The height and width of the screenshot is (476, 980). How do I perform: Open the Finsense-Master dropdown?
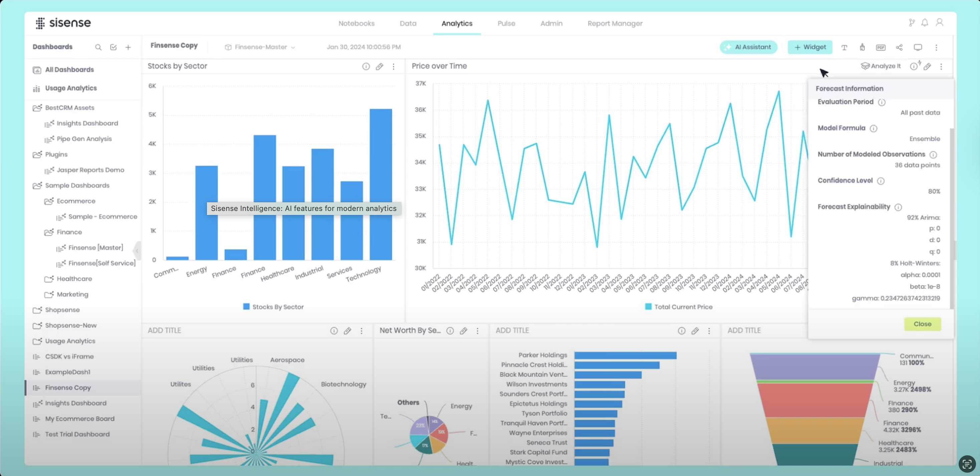pyautogui.click(x=261, y=47)
